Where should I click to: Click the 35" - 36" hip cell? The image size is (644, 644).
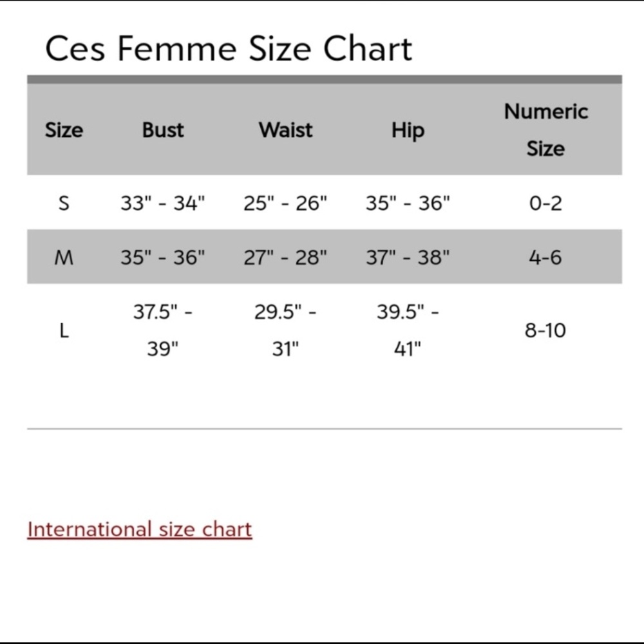(x=408, y=203)
